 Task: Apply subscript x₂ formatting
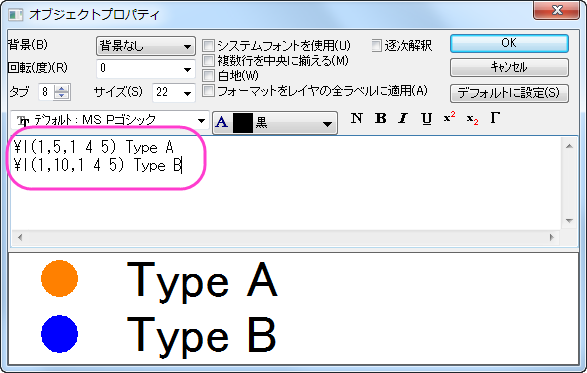click(x=472, y=119)
